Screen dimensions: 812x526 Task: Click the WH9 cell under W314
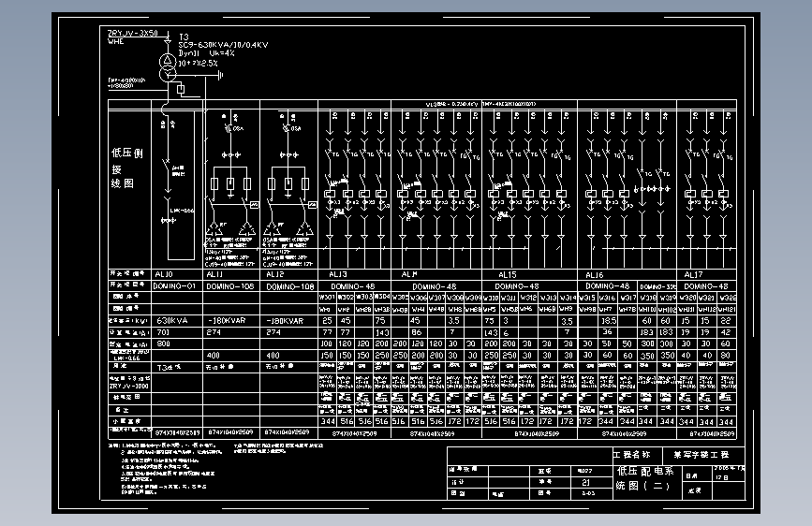point(567,309)
